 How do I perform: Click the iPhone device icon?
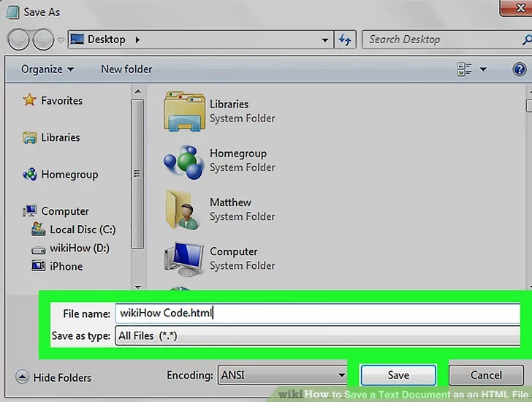point(38,265)
